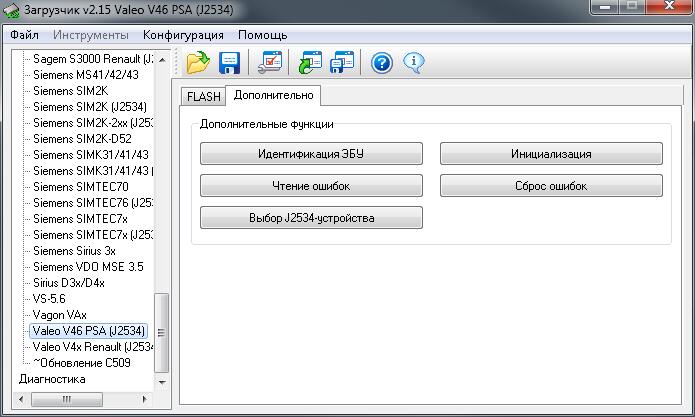This screenshot has height=417, width=695.
Task: Select Siemens MS41/42/43 in tree
Action: click(x=86, y=74)
